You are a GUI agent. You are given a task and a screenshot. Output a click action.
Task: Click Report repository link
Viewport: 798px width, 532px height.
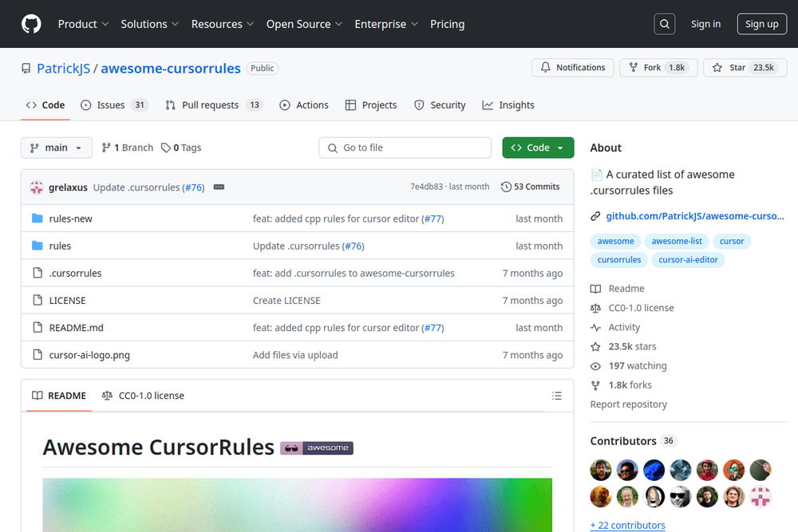628,404
